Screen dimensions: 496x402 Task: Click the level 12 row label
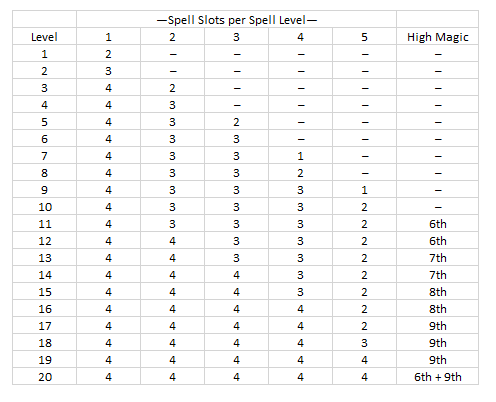[x=44, y=241]
